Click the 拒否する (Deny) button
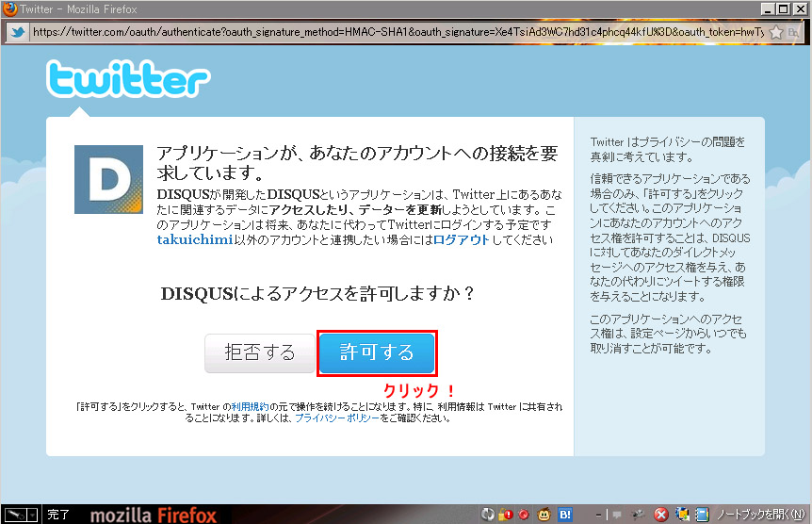This screenshot has width=812, height=524. 259,353
